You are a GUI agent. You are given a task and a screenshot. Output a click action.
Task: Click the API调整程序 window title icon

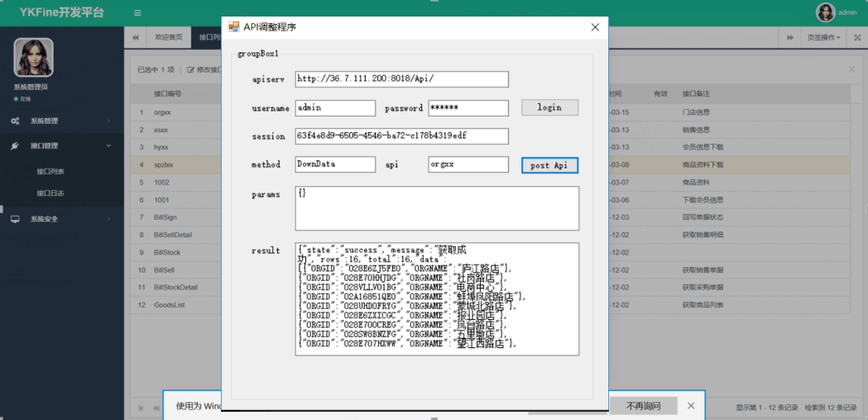(x=233, y=26)
